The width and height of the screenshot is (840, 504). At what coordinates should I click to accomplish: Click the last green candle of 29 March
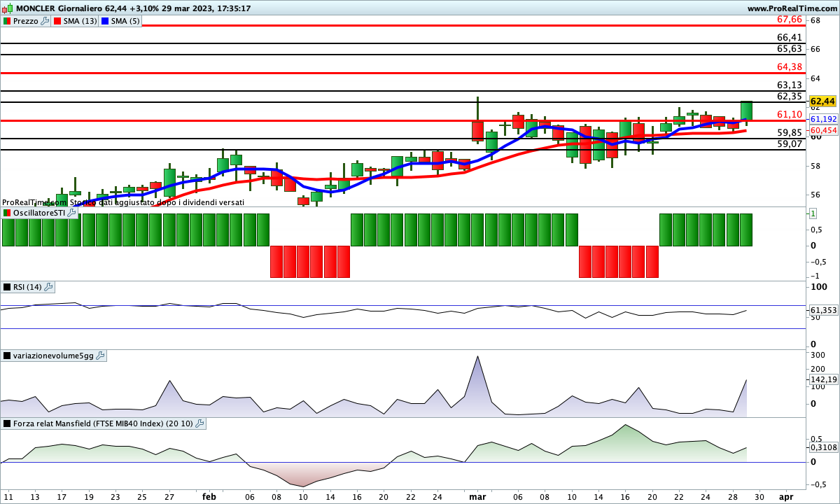click(746, 111)
